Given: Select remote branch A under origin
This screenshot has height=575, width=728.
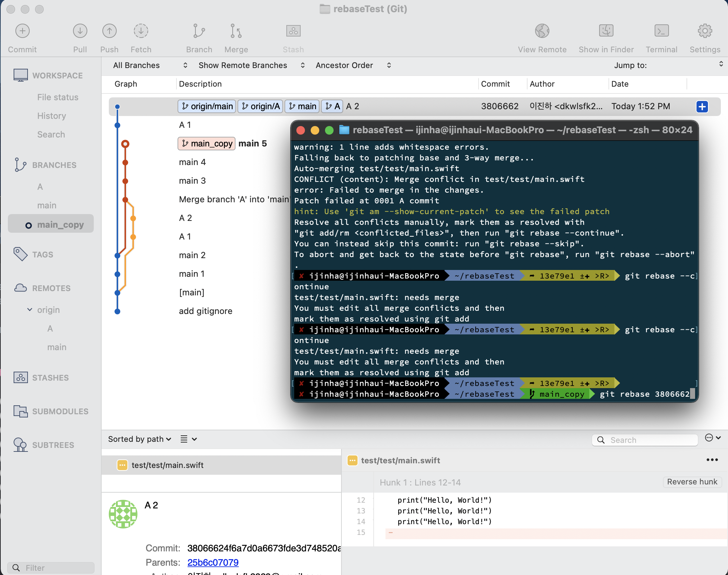Looking at the screenshot, I should pos(50,328).
